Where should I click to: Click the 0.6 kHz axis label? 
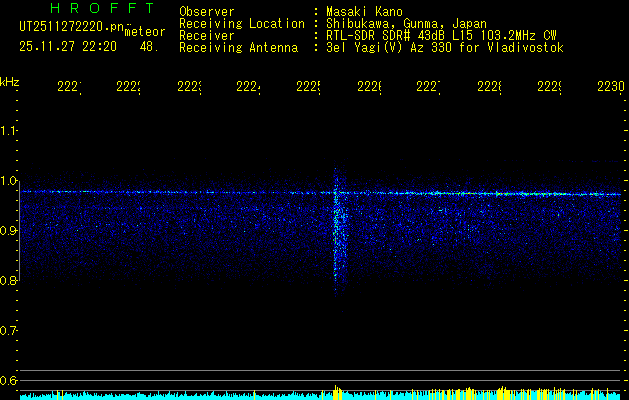tap(8, 380)
